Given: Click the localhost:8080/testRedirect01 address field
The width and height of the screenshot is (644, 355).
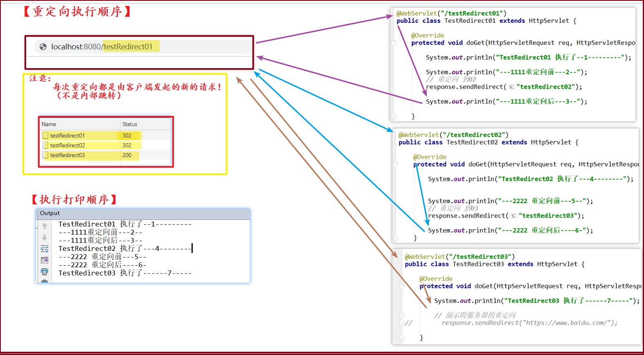Looking at the screenshot, I should [102, 47].
